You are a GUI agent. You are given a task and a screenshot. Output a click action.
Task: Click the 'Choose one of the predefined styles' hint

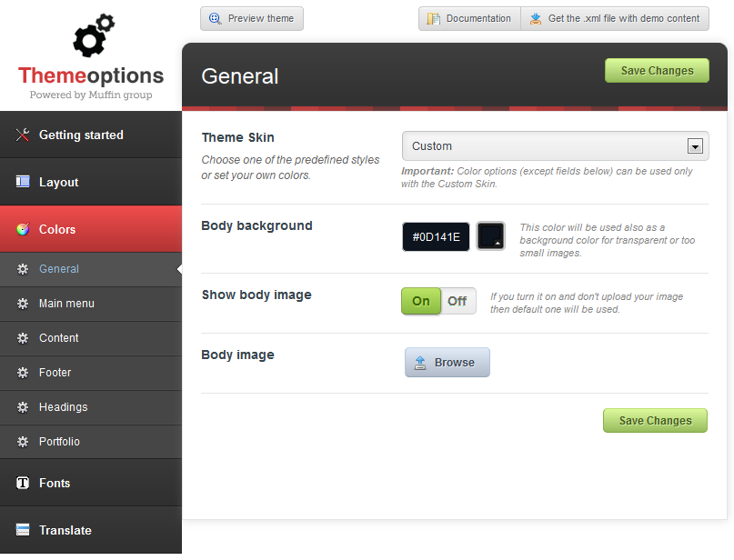[290, 167]
